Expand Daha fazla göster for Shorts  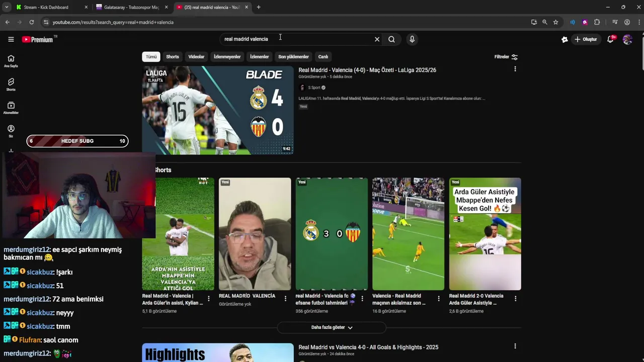pyautogui.click(x=332, y=327)
